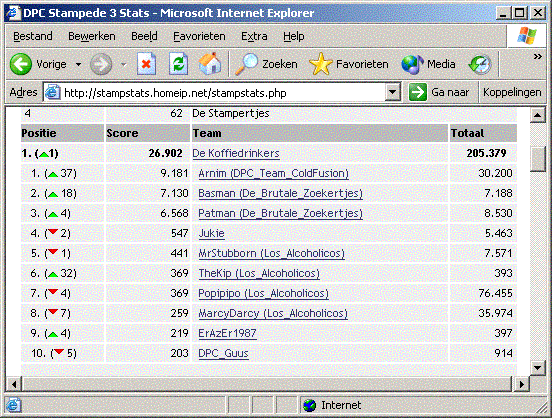Click the Vorige back arrow icon
This screenshot has width=552, height=418.
[21, 64]
